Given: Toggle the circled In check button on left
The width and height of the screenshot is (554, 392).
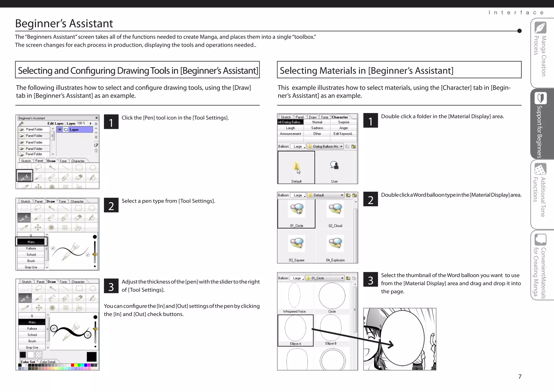Looking at the screenshot, I should (x=54, y=328).
